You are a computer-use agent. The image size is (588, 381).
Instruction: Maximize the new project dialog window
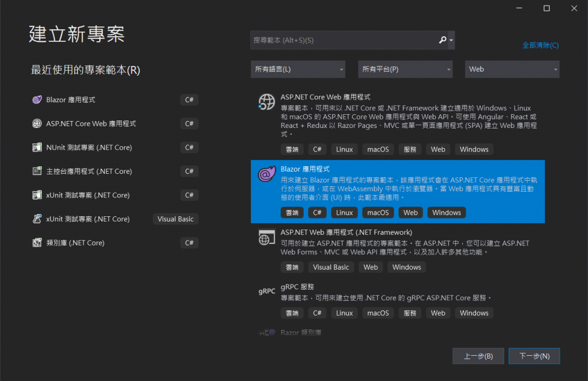tap(547, 8)
